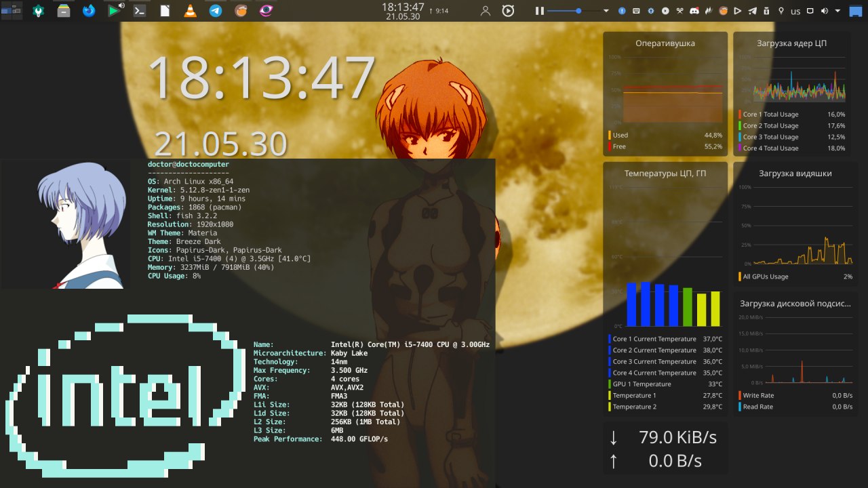Open the display configuration tray icon

coord(810,11)
